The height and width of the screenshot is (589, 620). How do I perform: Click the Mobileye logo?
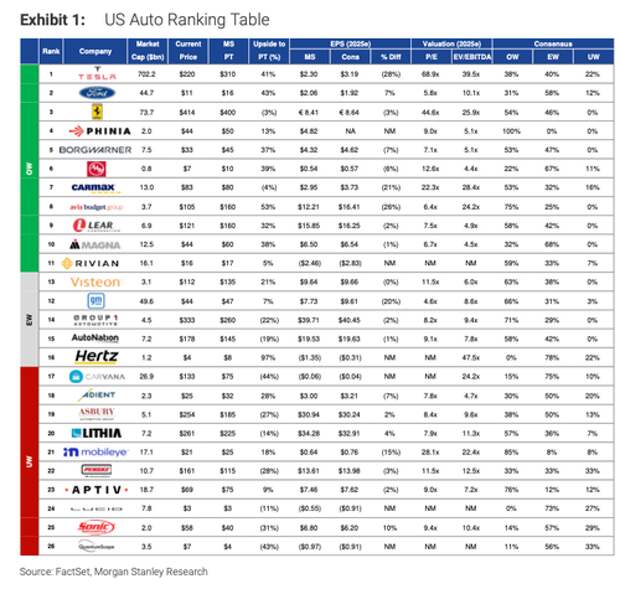[x=95, y=452]
